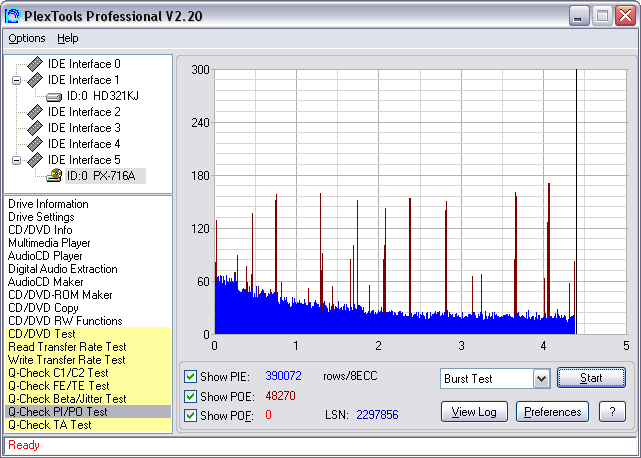Click the IDE Interface 0 chip icon
The width and height of the screenshot is (641, 458).
point(35,64)
